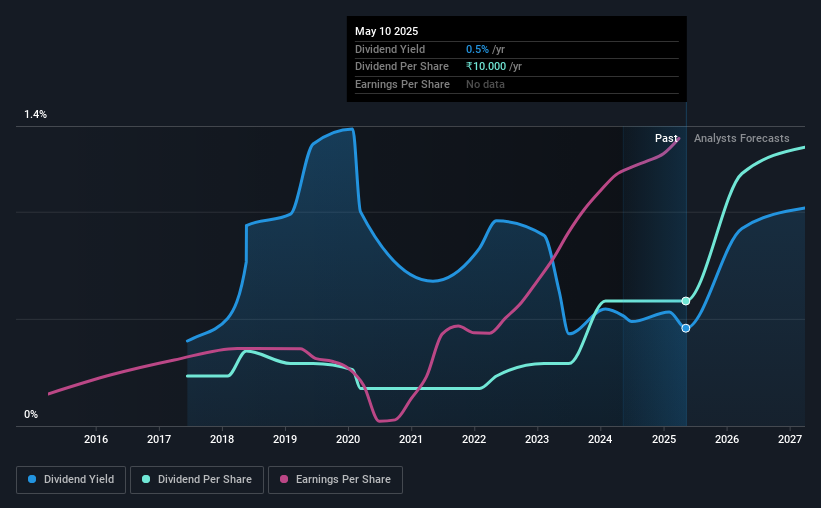Click the 1.4% y-axis label
Image resolution: width=821 pixels, height=508 pixels.
pyautogui.click(x=35, y=115)
